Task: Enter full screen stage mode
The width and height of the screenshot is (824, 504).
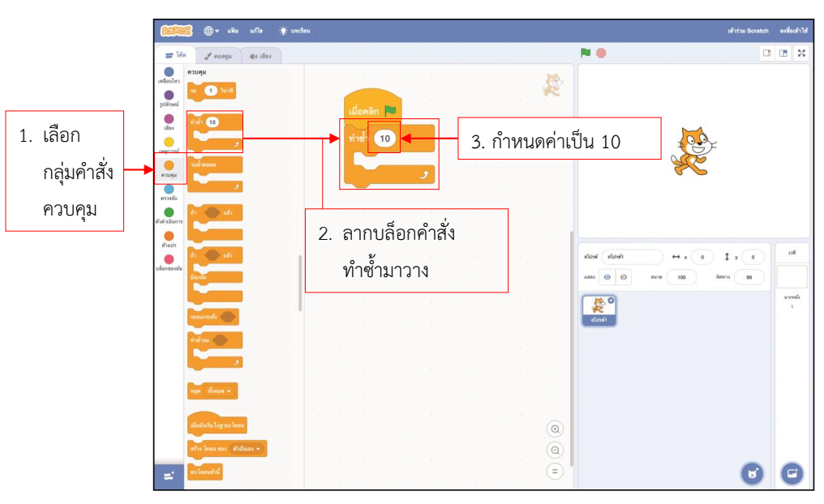Action: pos(800,53)
